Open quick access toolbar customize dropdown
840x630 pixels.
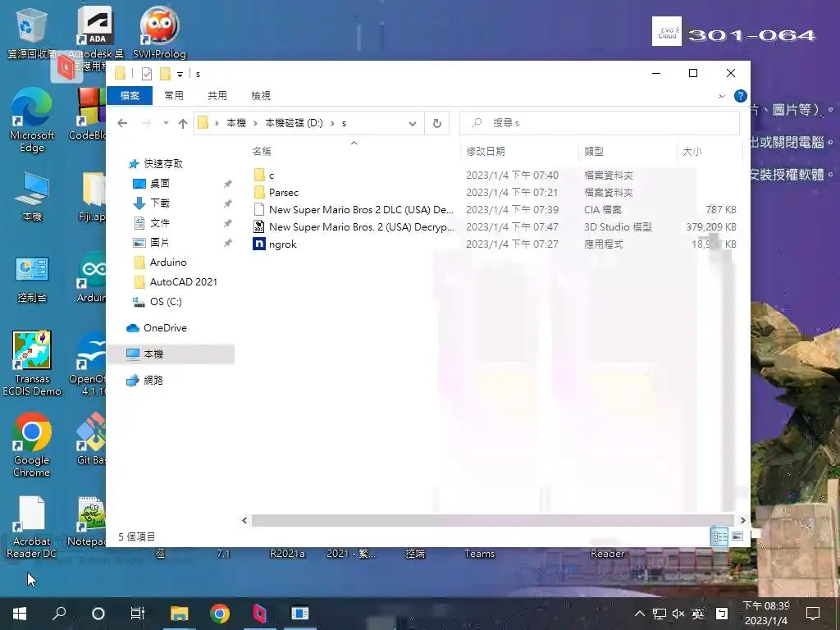pyautogui.click(x=180, y=74)
